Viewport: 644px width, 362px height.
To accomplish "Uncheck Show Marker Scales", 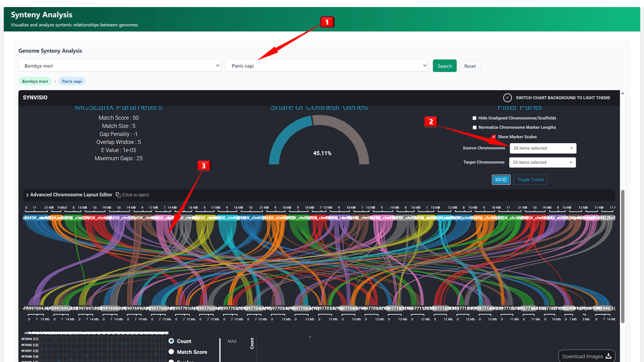I will pos(494,137).
